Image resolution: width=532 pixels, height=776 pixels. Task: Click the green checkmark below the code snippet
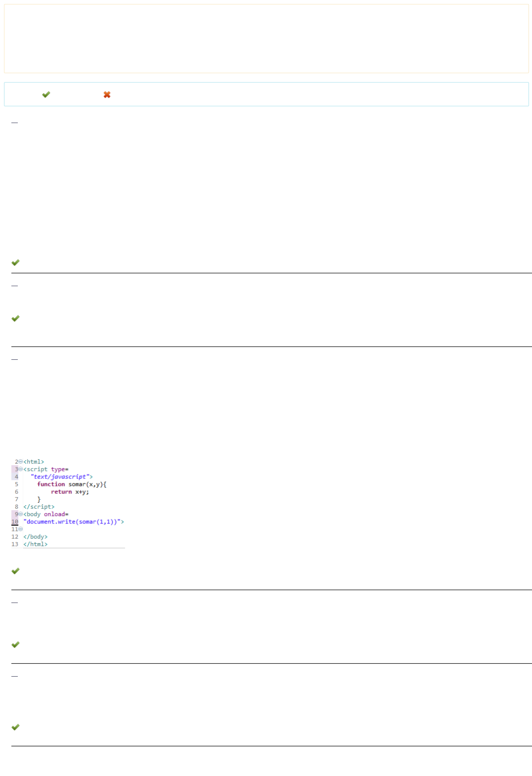(x=15, y=571)
